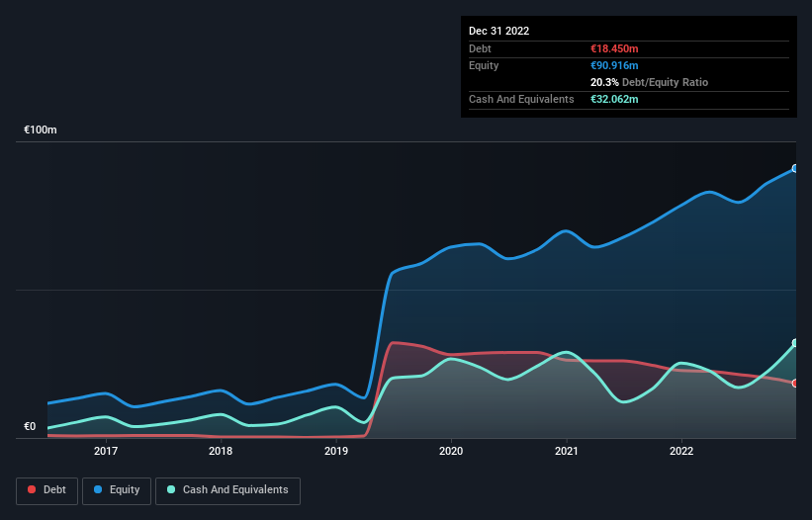This screenshot has width=812, height=520.
Task: Click the 20.3% Debt/Equity Ratio text
Action: click(650, 82)
